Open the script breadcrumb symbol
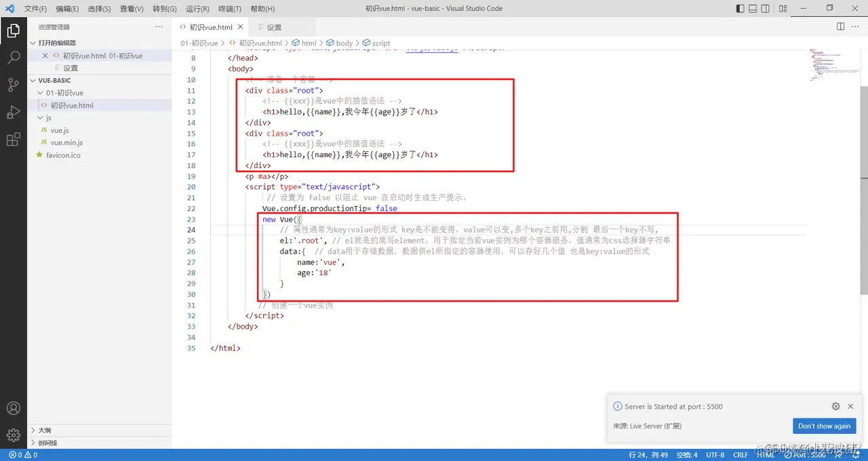The width and height of the screenshot is (868, 461). [376, 43]
